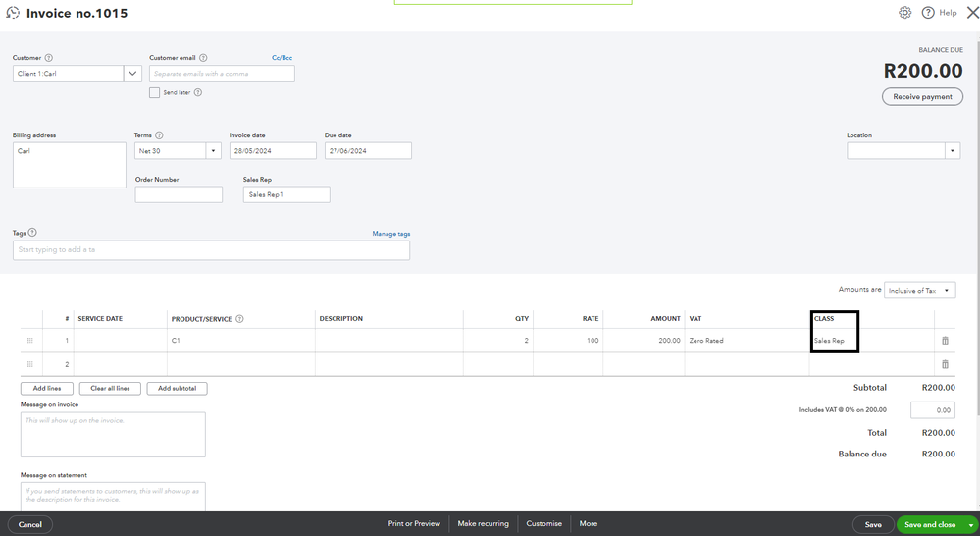
Task: Click the Message on invoice text box
Action: coord(113,435)
